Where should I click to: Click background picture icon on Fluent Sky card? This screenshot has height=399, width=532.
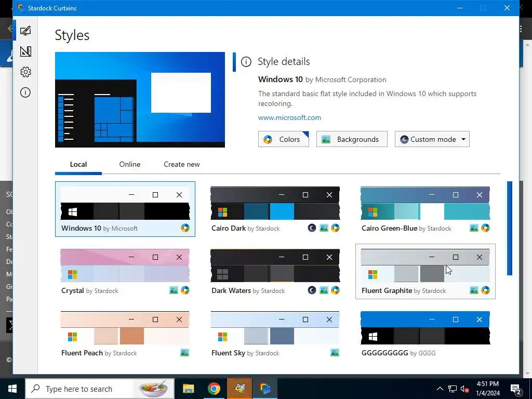[x=335, y=353]
